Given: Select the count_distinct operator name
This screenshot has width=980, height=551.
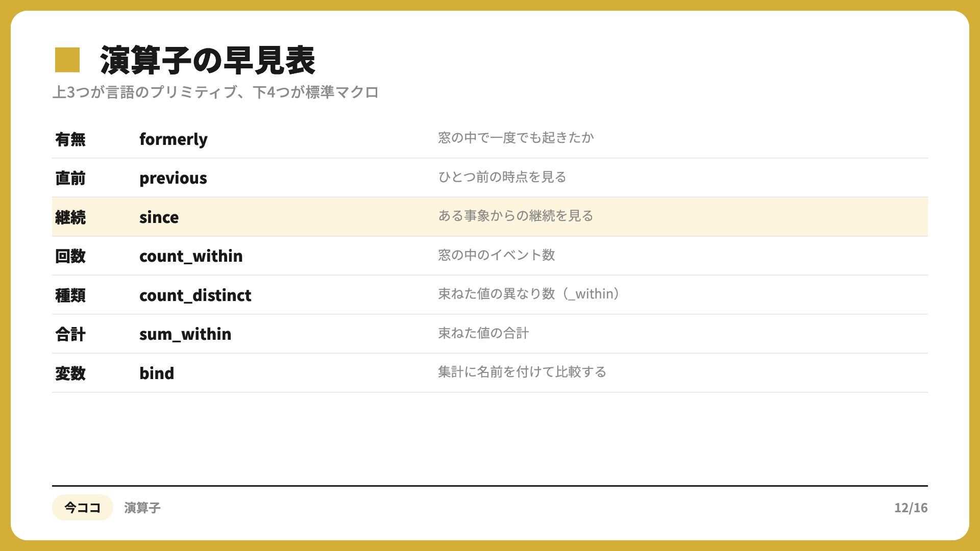Looking at the screenshot, I should (x=195, y=295).
